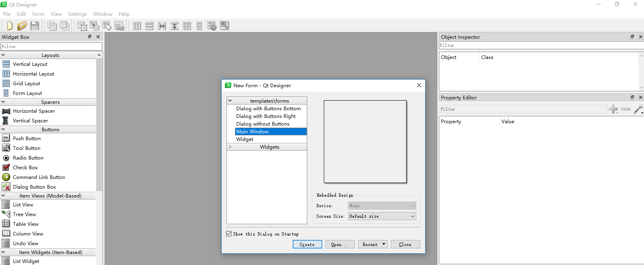
Task: Click the Save floppy disk icon
Action: click(35, 26)
